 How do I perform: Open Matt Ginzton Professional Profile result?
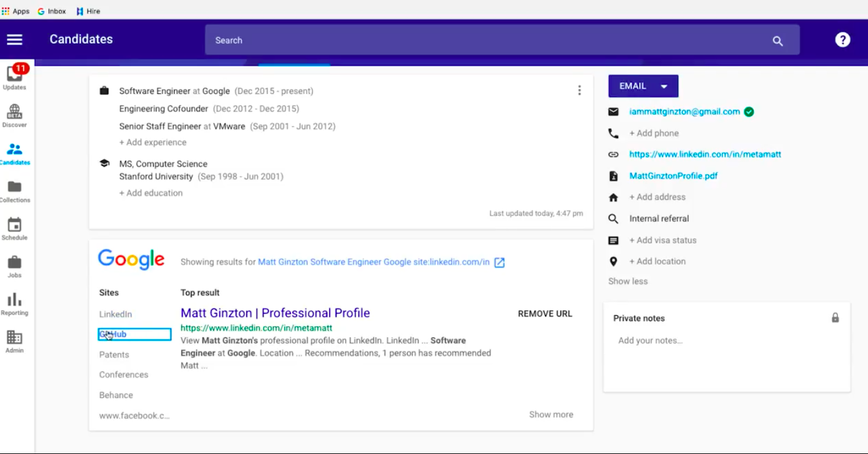[275, 313]
